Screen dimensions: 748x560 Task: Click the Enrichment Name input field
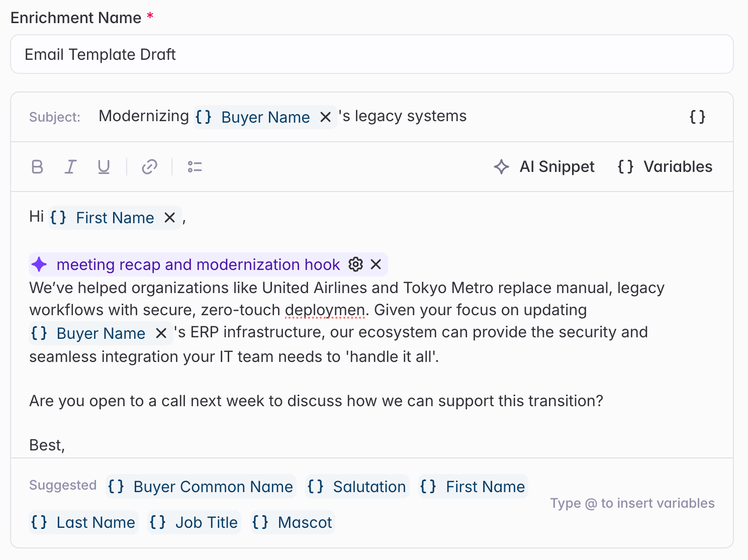click(372, 54)
